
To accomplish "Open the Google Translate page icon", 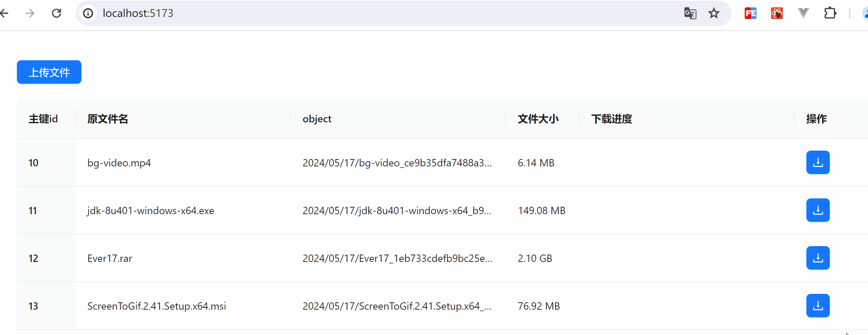I will (690, 13).
